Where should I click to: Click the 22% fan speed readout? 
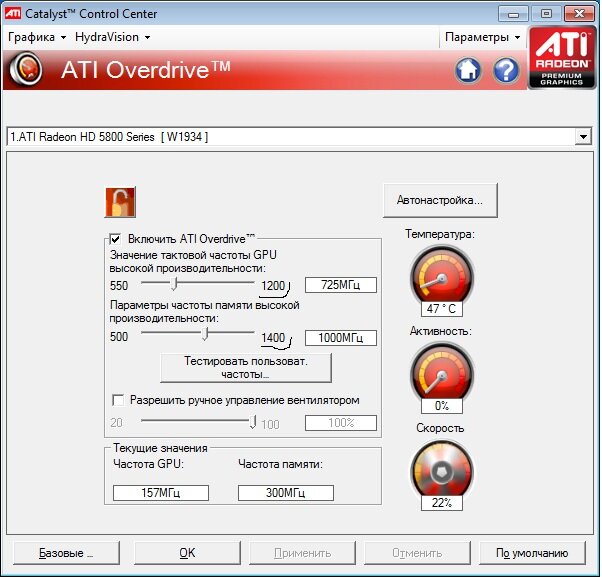(x=442, y=503)
